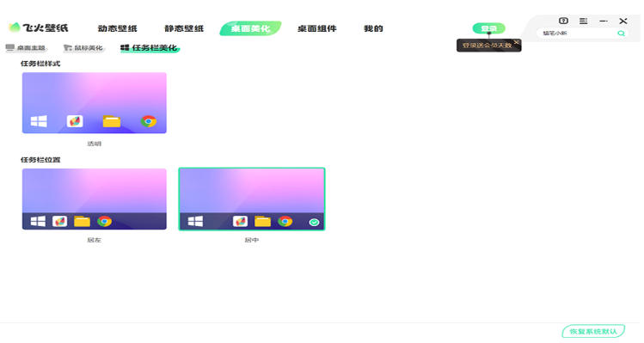Open the help question-mark icon

tap(563, 21)
